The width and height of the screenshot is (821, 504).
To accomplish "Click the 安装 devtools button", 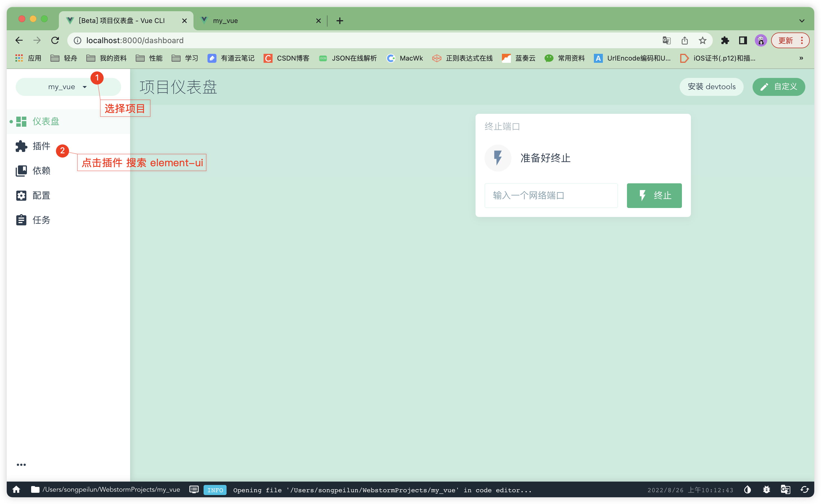I will [711, 87].
